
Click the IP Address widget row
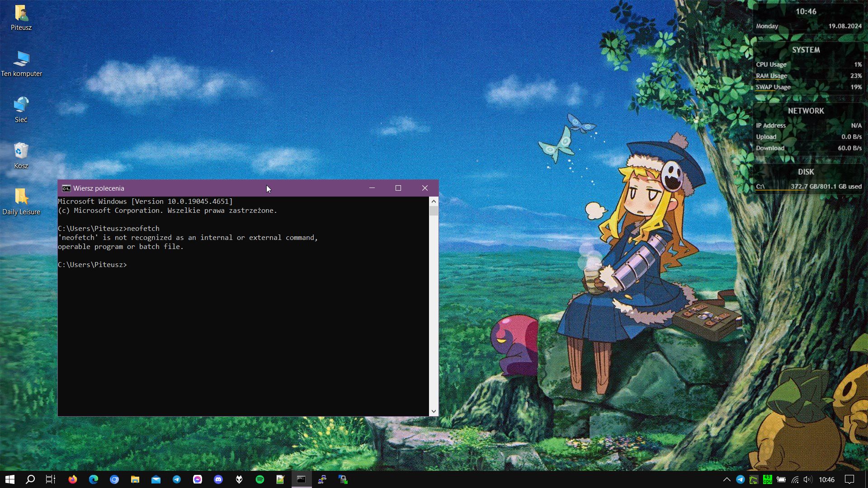pos(809,126)
